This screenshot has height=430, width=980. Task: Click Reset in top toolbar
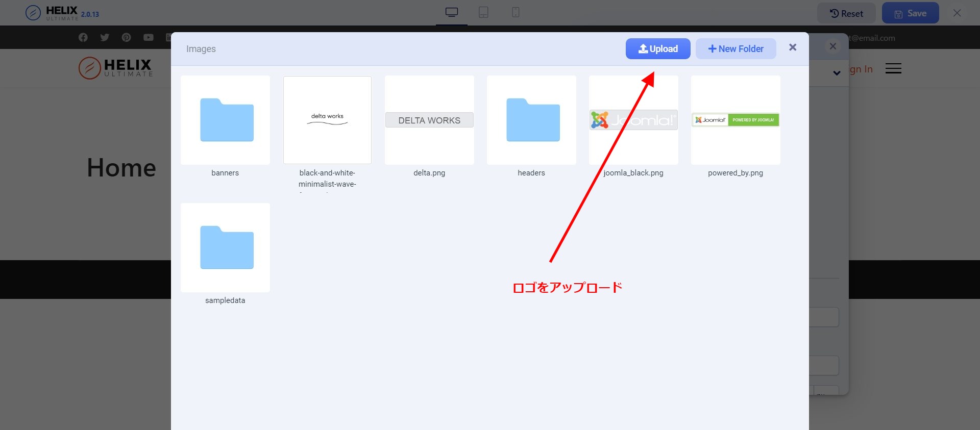[x=846, y=13]
